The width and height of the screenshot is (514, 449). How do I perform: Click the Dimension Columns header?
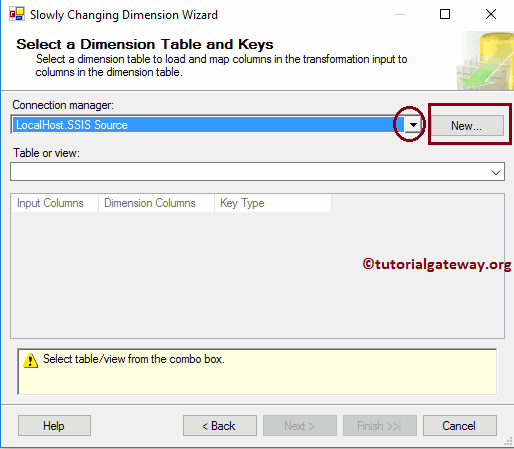pyautogui.click(x=156, y=203)
